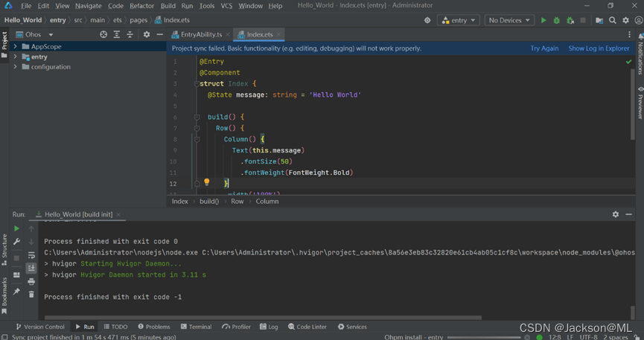Open the entry run configuration dropdown
The height and width of the screenshot is (340, 644).
tap(459, 20)
